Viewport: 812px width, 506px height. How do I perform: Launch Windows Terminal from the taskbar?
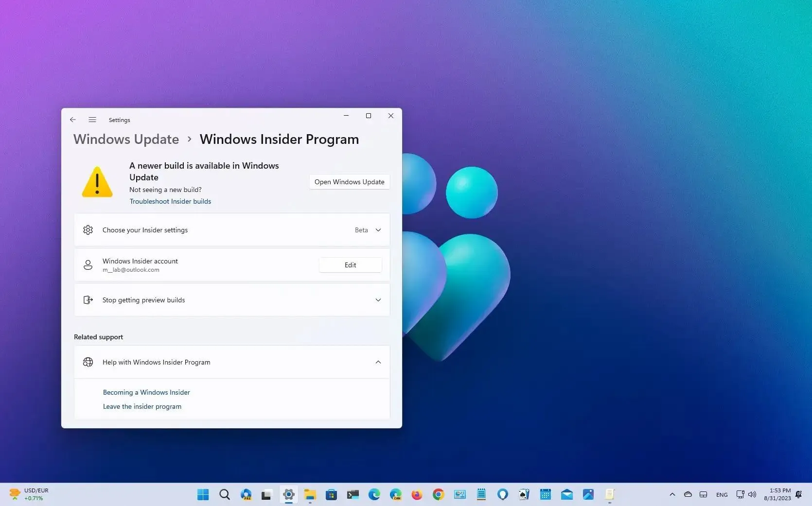click(x=353, y=495)
